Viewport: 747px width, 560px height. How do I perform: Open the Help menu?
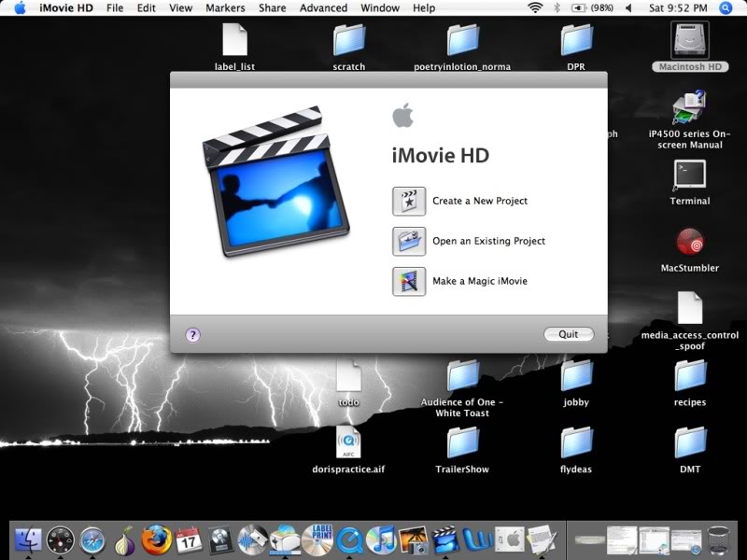[424, 8]
